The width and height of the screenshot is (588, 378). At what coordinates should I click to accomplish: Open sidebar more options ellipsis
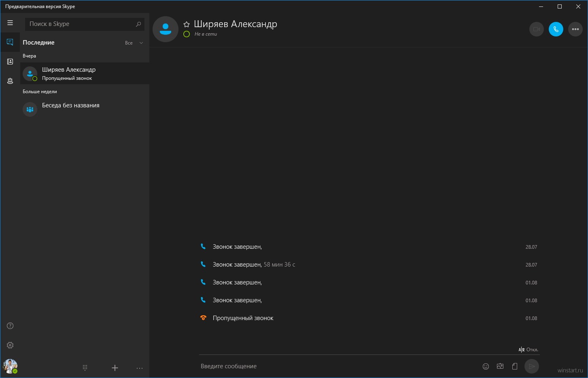[140, 368]
